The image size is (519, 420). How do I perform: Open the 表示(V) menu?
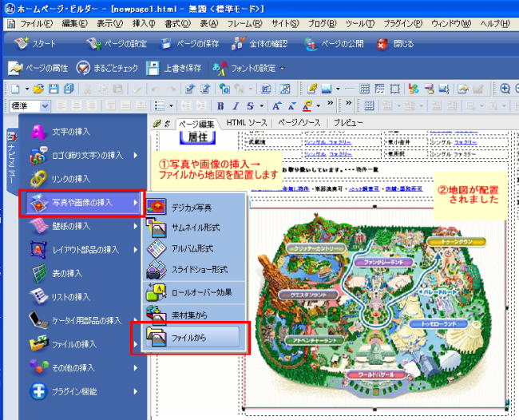(110, 24)
